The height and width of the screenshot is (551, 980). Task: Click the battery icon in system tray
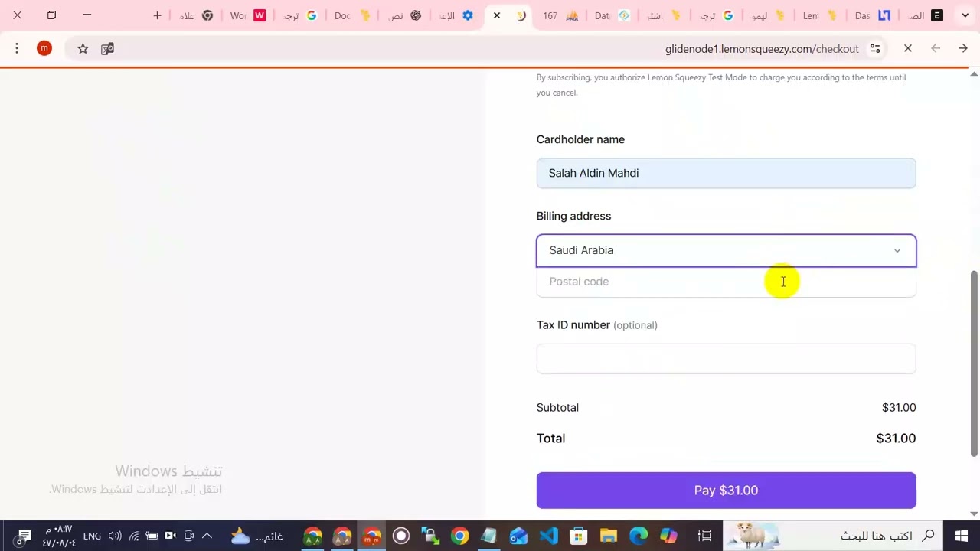(x=152, y=536)
